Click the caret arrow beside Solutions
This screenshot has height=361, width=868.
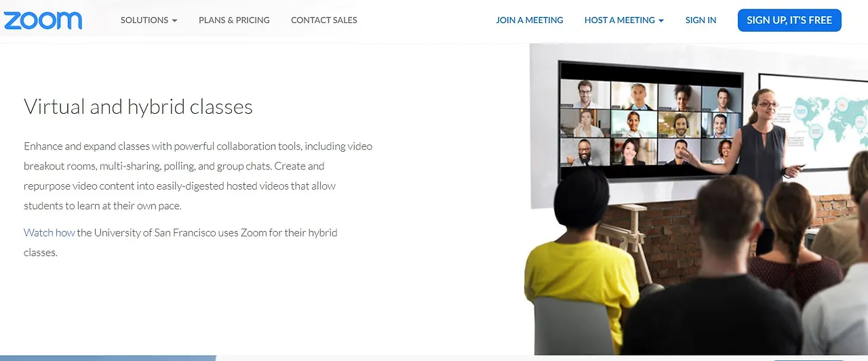[174, 21]
